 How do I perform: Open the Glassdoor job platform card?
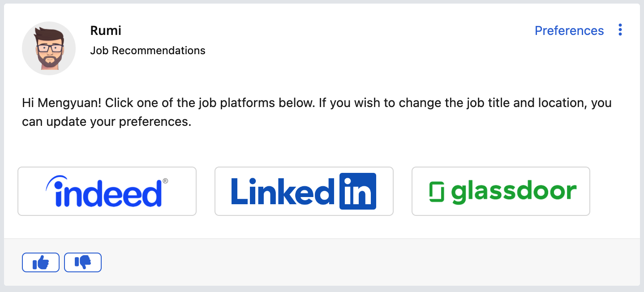(501, 191)
